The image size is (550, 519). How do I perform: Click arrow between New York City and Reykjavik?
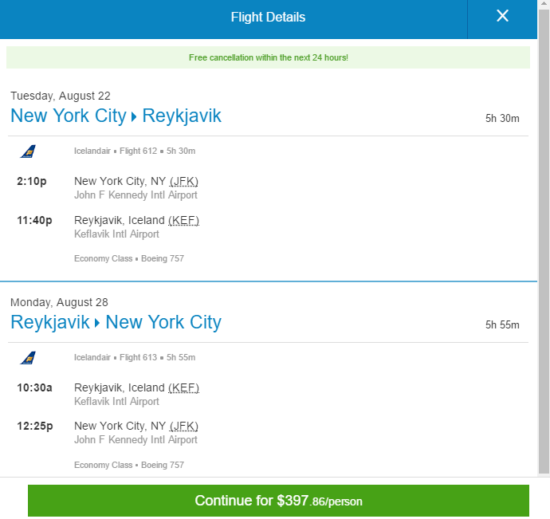click(134, 116)
